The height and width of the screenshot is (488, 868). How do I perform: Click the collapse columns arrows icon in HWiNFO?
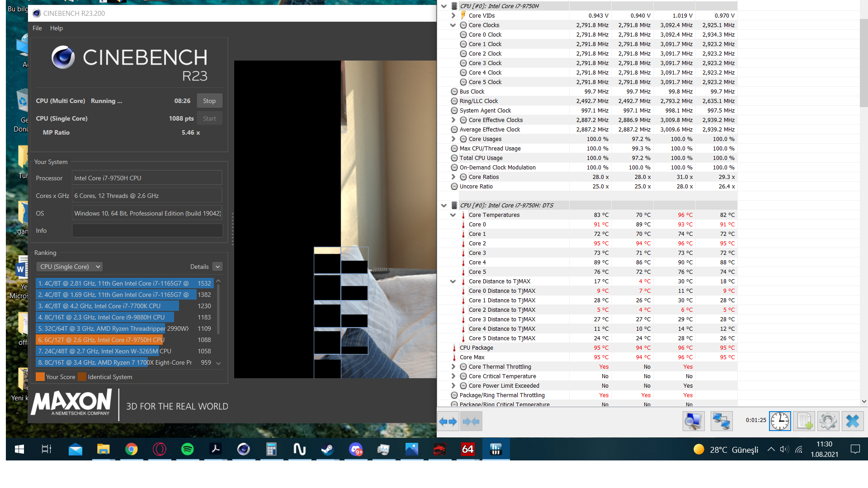click(x=471, y=422)
